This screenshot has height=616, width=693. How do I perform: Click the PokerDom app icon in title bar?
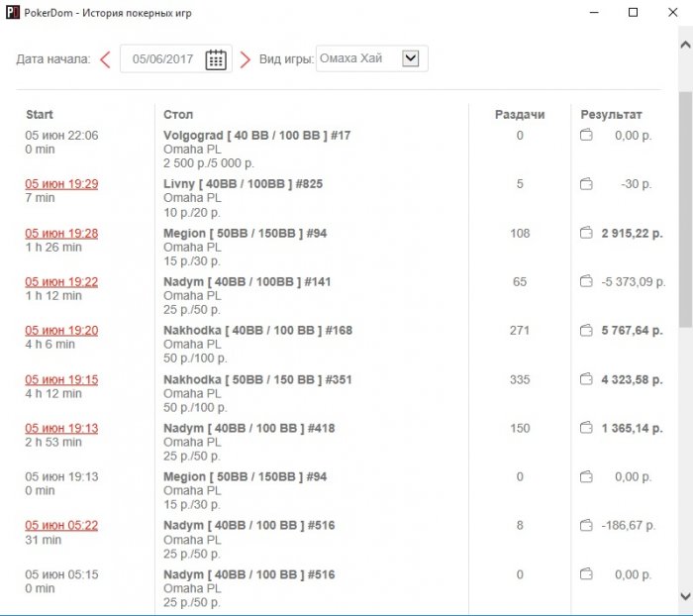tap(13, 13)
